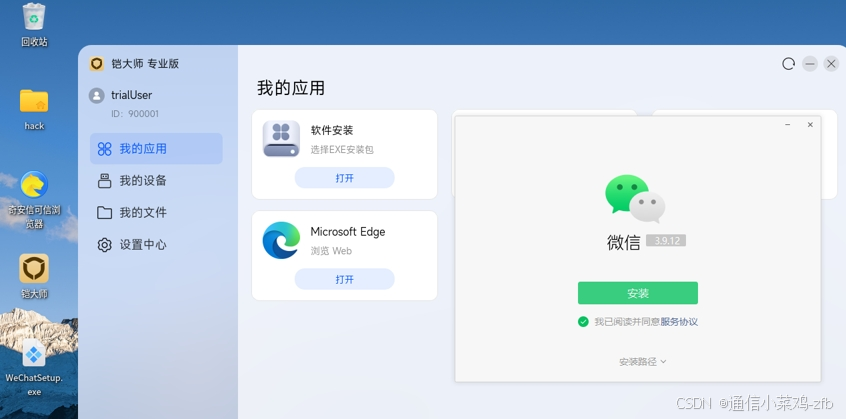Click the trialUser avatar icon
The image size is (846, 419).
coord(97,95)
